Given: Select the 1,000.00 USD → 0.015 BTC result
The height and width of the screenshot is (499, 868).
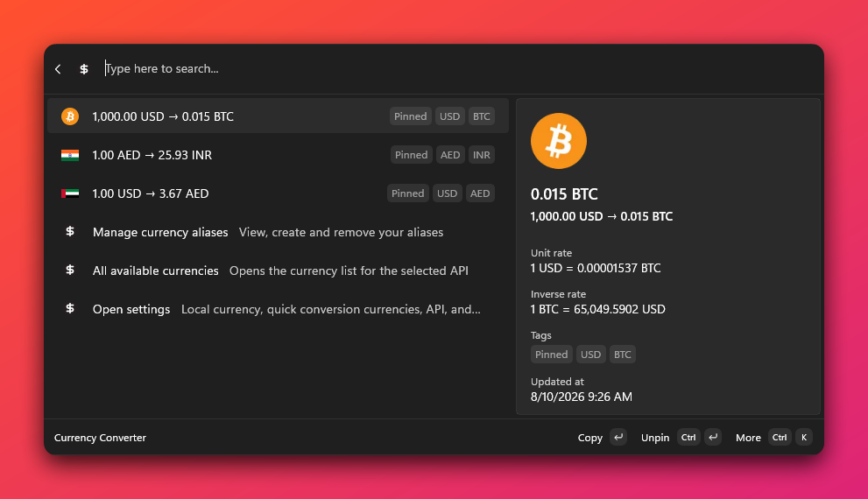Looking at the screenshot, I should (x=278, y=116).
